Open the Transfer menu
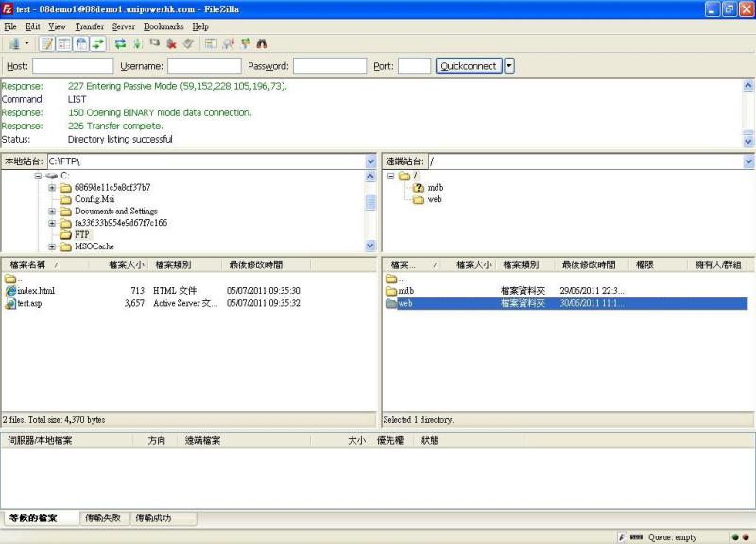The image size is (756, 544). click(90, 26)
